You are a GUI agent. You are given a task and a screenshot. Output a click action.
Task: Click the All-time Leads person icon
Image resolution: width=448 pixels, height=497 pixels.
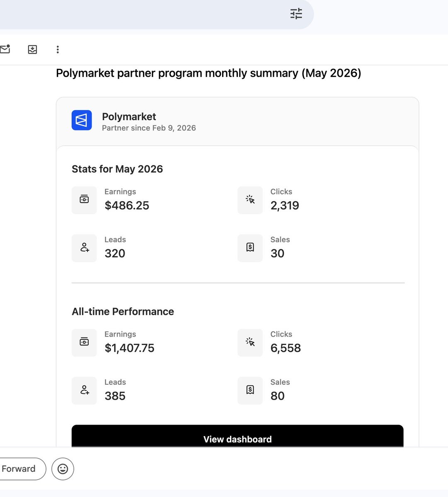[84, 391]
